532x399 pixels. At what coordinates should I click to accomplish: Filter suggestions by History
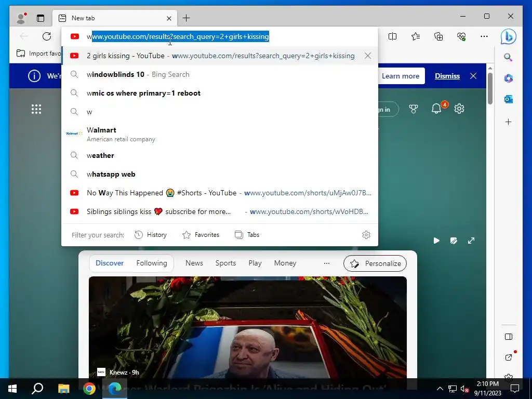[151, 235]
